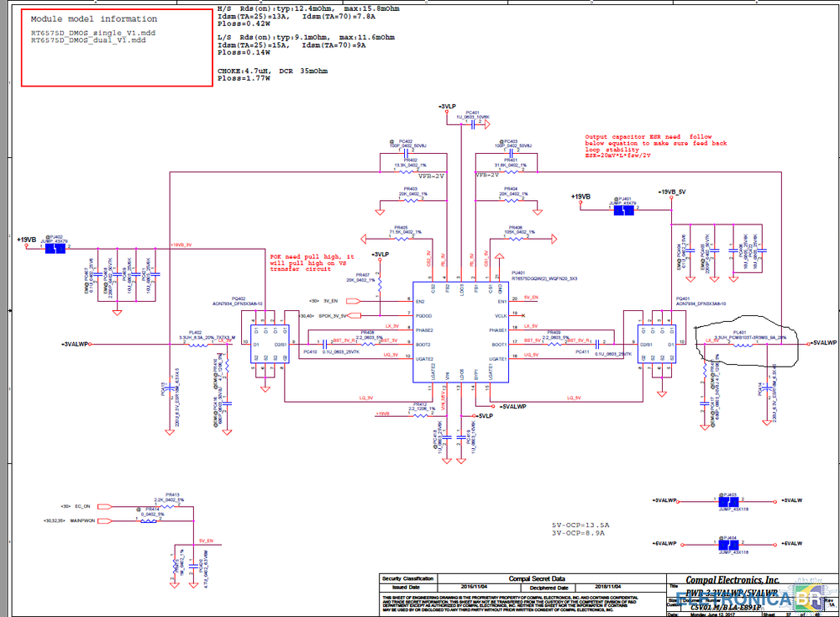Click the +3VALWP net label at left

tap(76, 345)
